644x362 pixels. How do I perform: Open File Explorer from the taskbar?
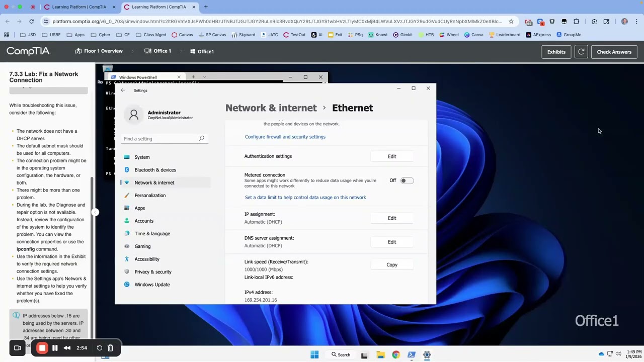pos(380,355)
